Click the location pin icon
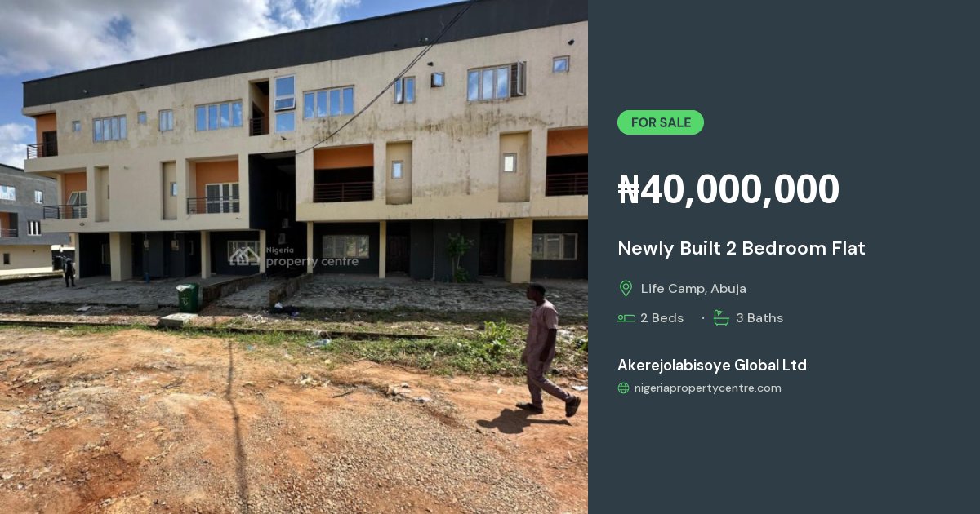 tap(626, 289)
